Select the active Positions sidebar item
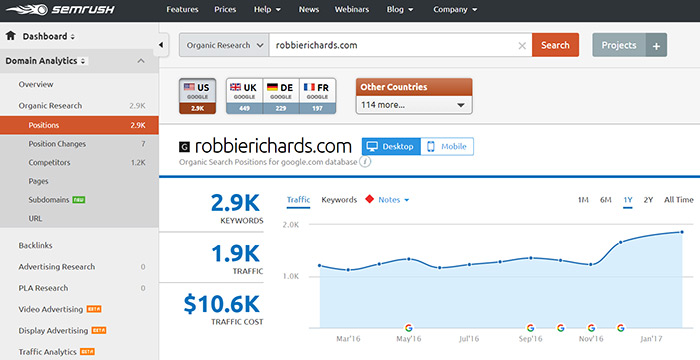This screenshot has width=700, height=360. point(79,125)
